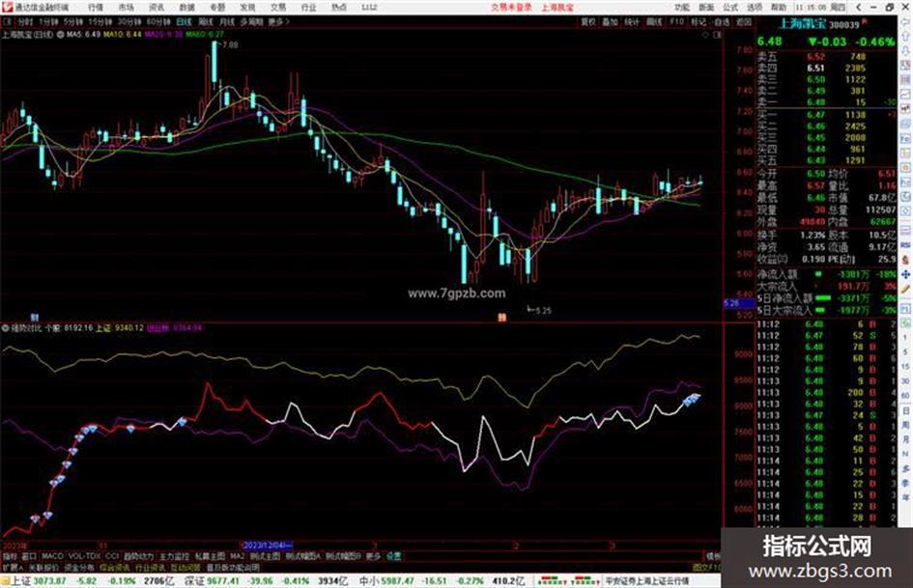
Task: Click the 设置 indicator settings button
Action: tap(394, 556)
